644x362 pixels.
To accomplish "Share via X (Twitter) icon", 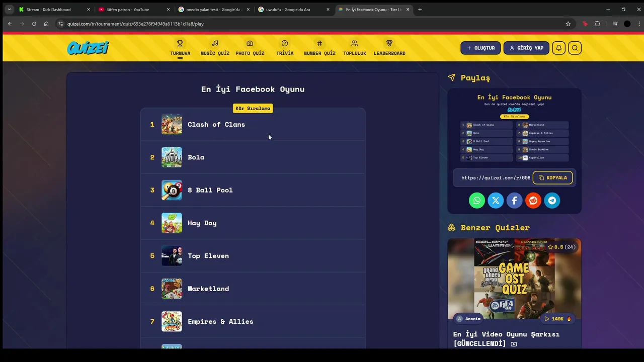I will tap(496, 200).
